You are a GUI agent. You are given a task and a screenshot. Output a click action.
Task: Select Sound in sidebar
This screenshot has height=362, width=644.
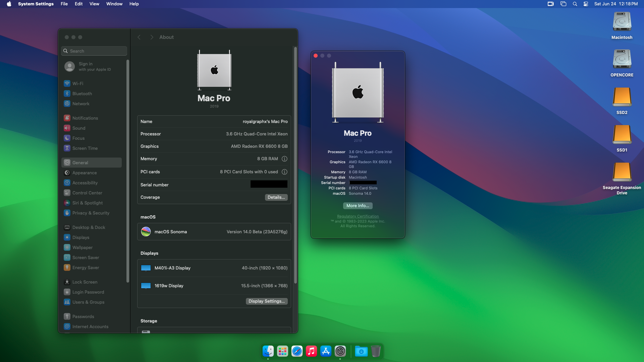(x=92, y=128)
